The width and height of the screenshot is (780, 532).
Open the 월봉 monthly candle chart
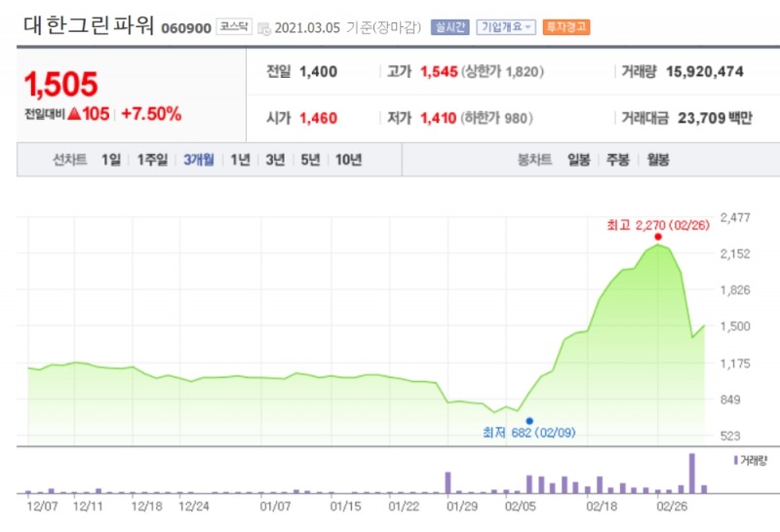click(x=656, y=160)
